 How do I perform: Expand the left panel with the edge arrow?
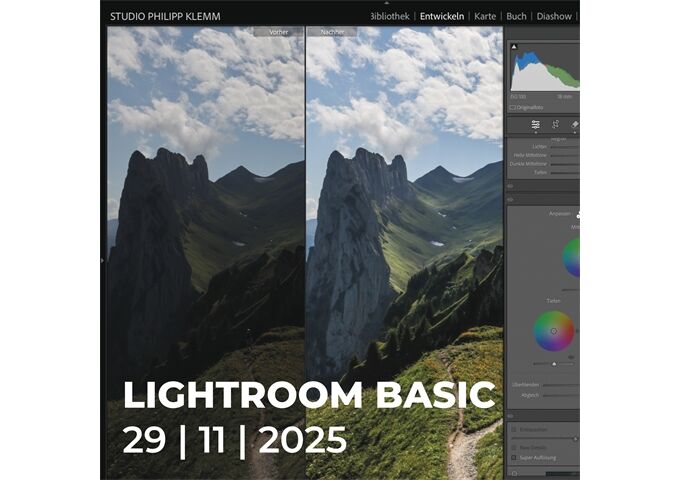click(102, 261)
